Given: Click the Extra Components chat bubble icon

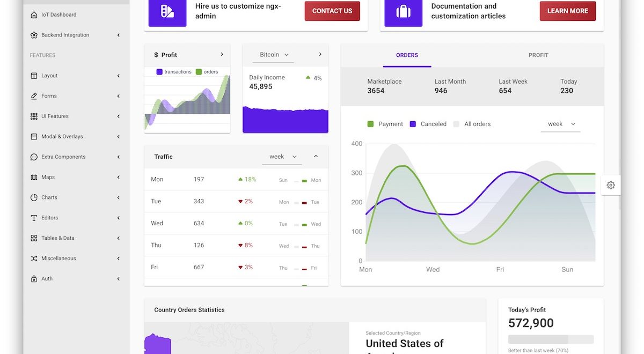Looking at the screenshot, I should point(34,157).
